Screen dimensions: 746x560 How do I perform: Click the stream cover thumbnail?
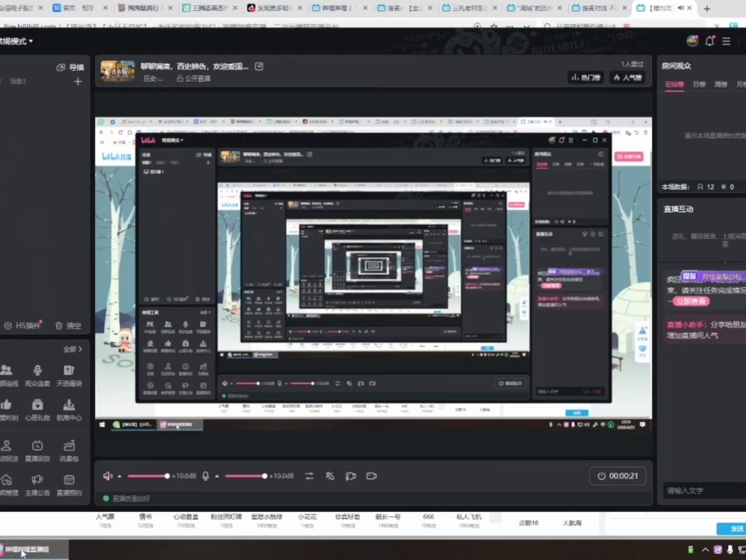pos(118,71)
